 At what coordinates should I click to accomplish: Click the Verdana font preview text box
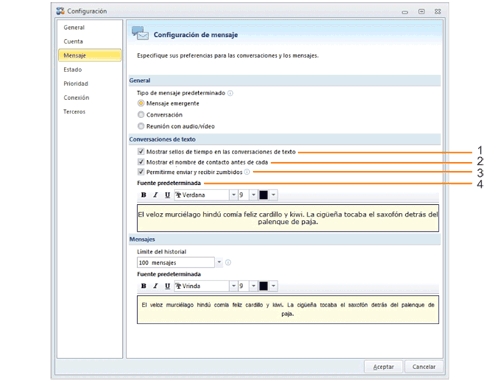[x=288, y=218]
